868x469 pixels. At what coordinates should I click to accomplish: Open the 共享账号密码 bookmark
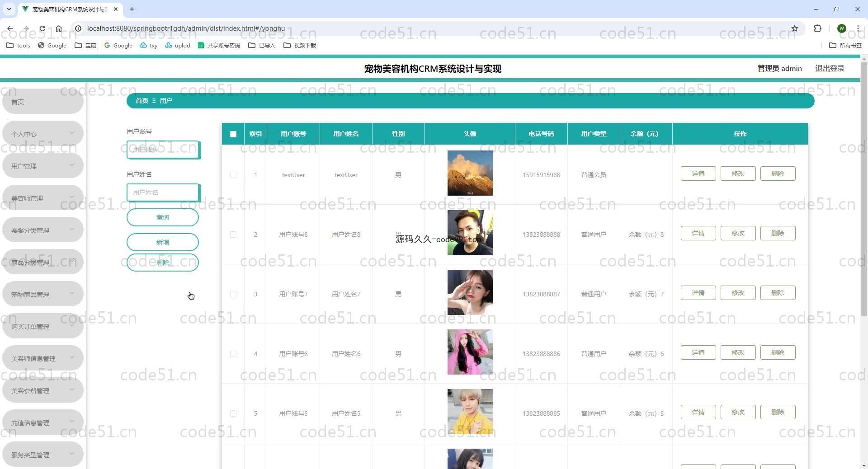219,45
